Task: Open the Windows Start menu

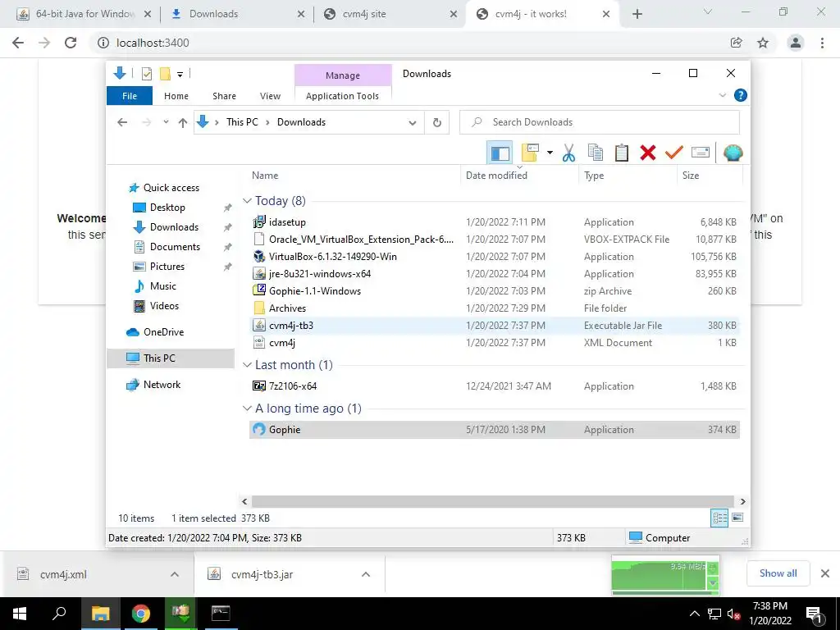Action: pos(20,614)
